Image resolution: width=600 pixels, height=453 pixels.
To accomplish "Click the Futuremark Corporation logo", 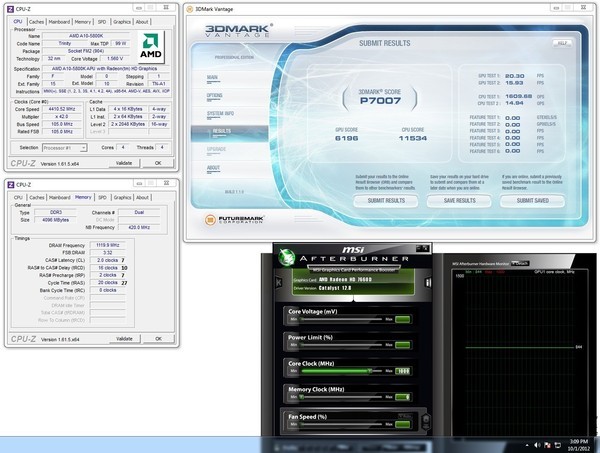I will [x=235, y=220].
